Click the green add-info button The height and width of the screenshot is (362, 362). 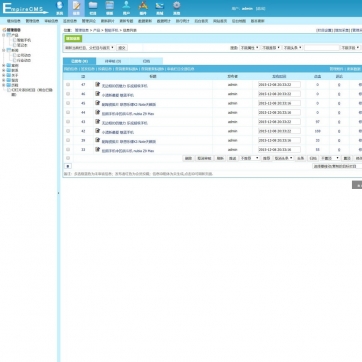[73, 39]
